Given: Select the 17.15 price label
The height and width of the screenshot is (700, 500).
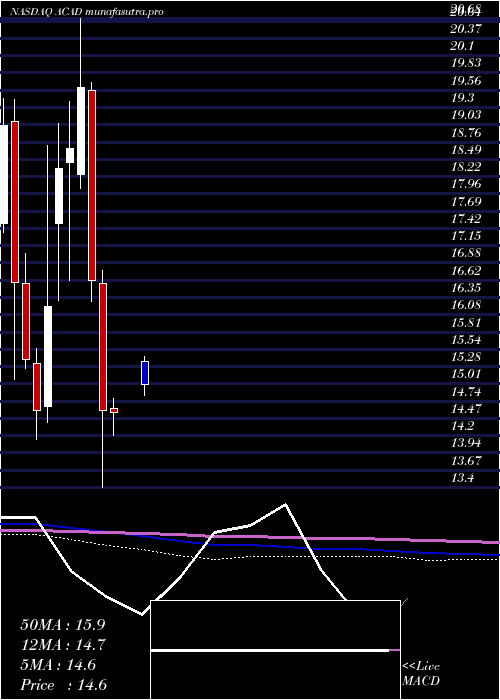Looking at the screenshot, I should [467, 236].
